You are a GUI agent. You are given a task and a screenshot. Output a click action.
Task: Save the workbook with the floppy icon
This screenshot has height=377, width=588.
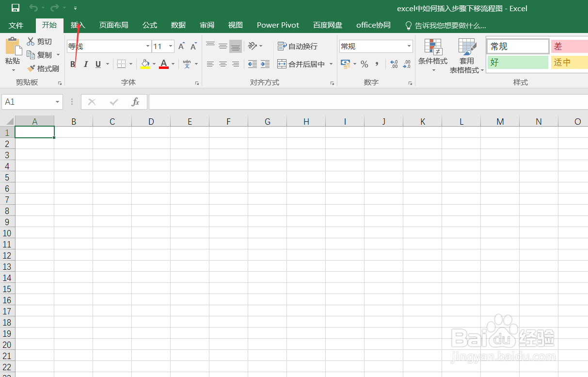click(16, 8)
